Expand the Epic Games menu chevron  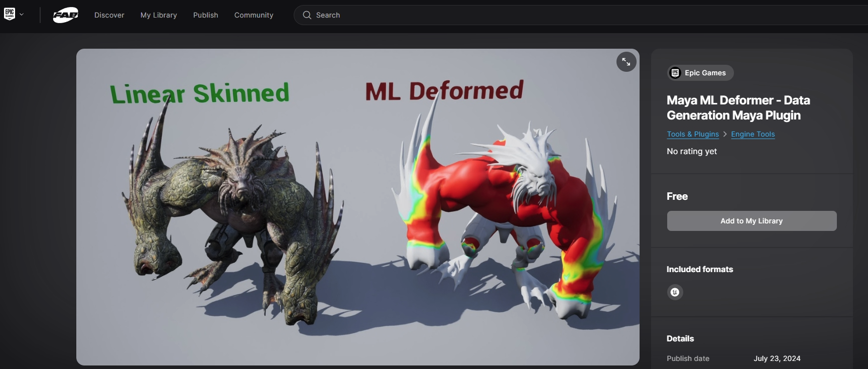22,15
